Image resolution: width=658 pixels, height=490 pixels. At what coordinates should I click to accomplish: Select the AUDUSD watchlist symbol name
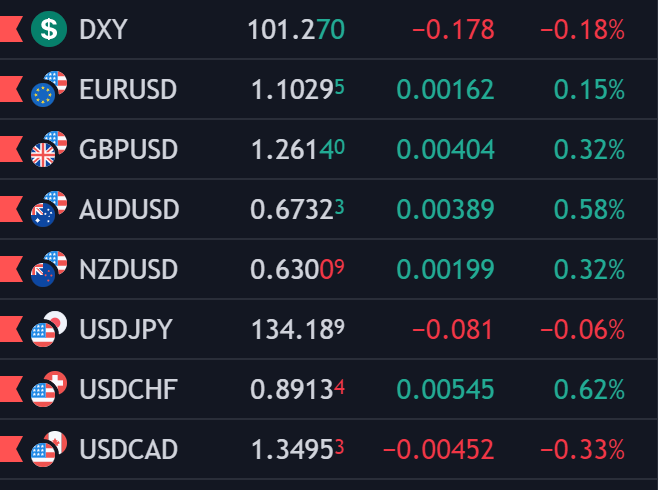point(129,210)
